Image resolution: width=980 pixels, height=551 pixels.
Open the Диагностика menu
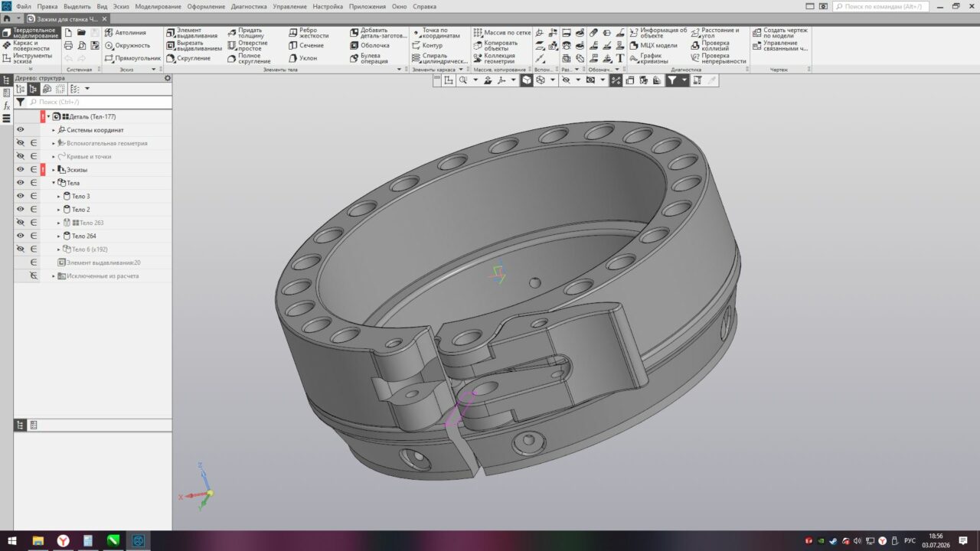click(250, 6)
